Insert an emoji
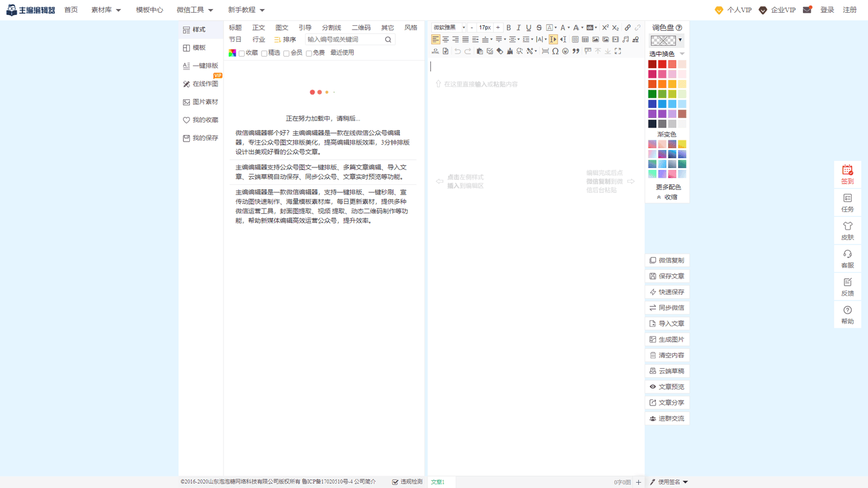Image resolution: width=868 pixels, height=488 pixels. click(565, 51)
